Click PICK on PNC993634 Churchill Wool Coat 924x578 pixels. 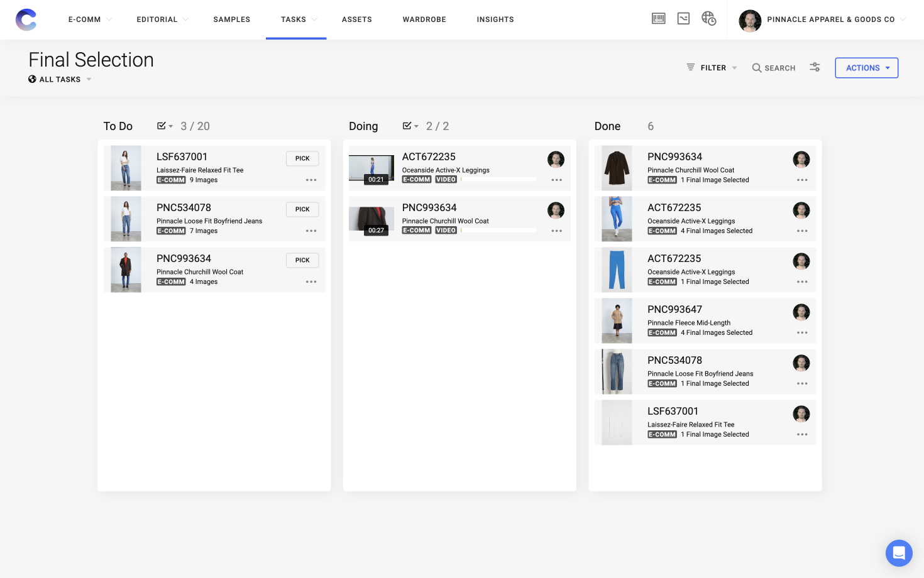point(302,259)
